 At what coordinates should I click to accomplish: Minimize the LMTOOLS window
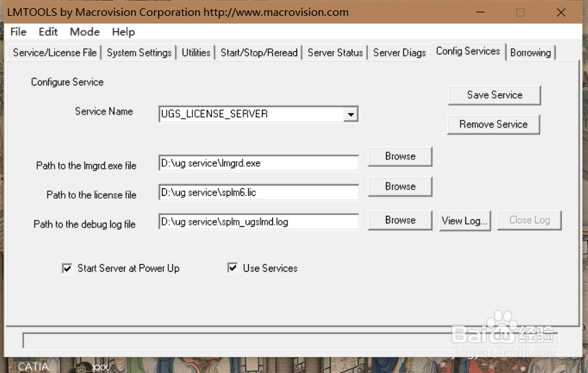(480, 12)
